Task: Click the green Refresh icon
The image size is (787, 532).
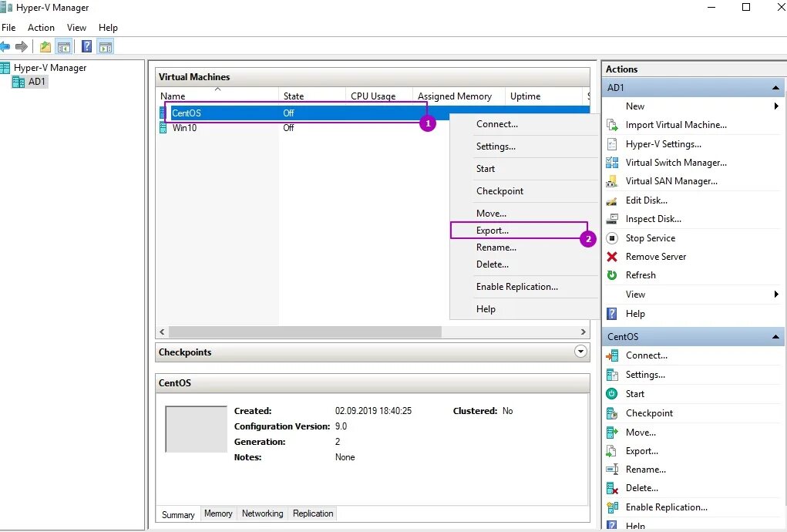Action: (x=612, y=275)
